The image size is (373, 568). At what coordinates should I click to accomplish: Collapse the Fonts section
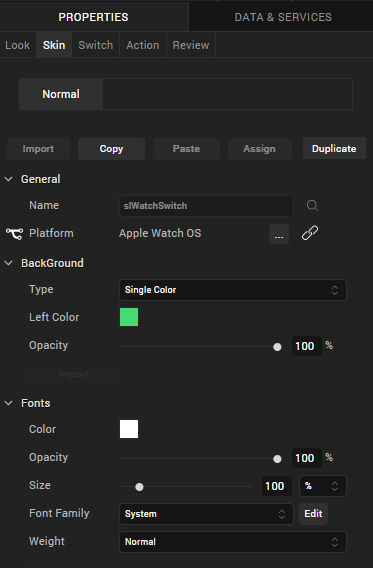(8, 403)
